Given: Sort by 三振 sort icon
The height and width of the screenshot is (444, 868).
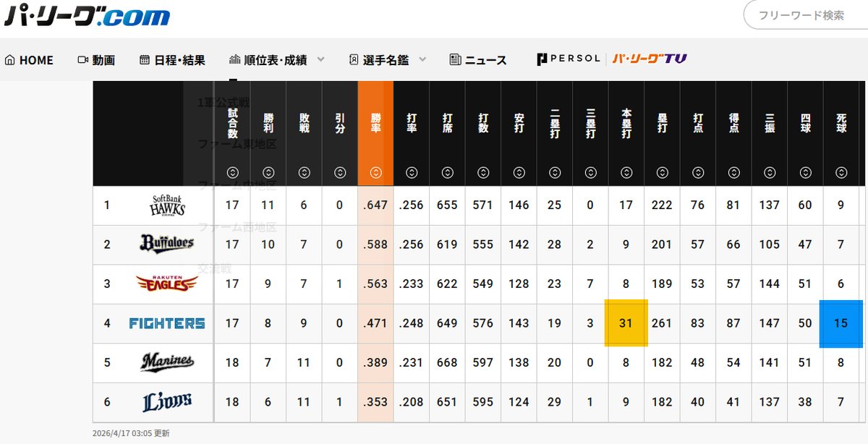Looking at the screenshot, I should click(770, 173).
